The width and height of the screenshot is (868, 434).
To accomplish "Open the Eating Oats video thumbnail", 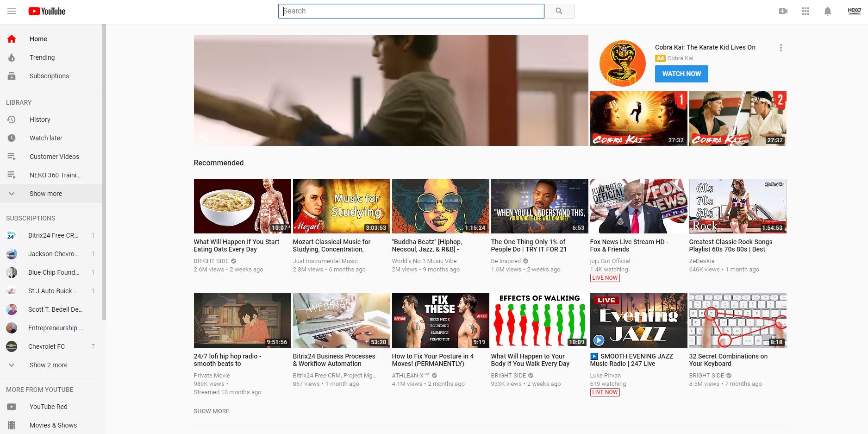I will click(x=242, y=206).
